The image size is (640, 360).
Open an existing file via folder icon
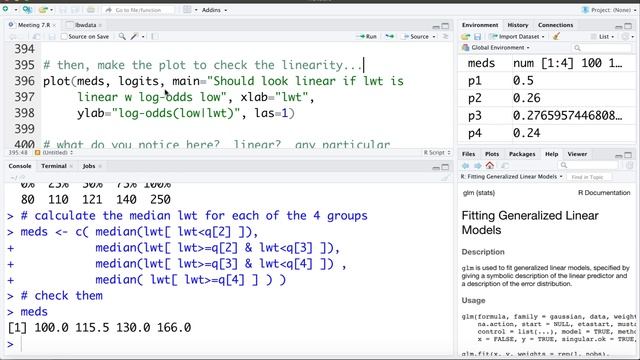[43, 9]
